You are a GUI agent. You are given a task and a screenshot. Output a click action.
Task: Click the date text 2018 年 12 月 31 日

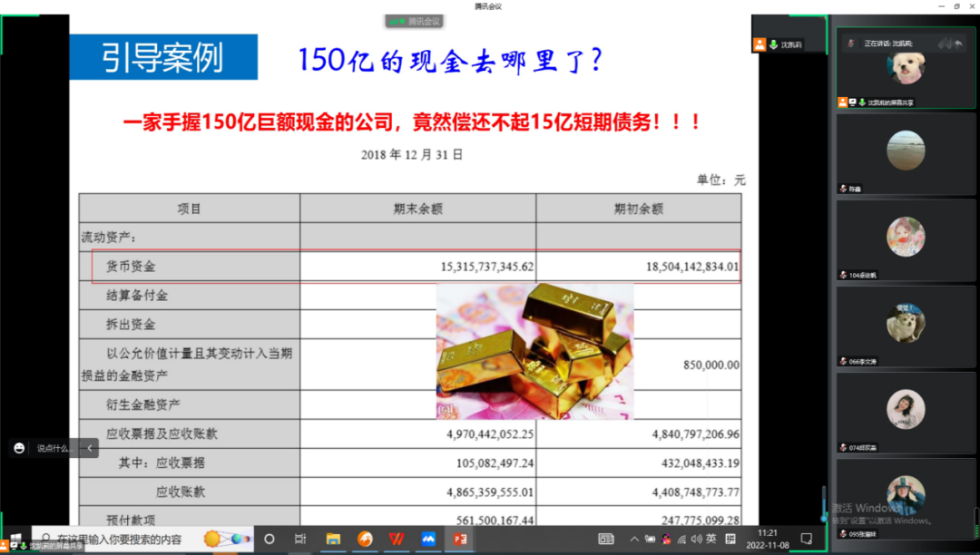point(412,154)
